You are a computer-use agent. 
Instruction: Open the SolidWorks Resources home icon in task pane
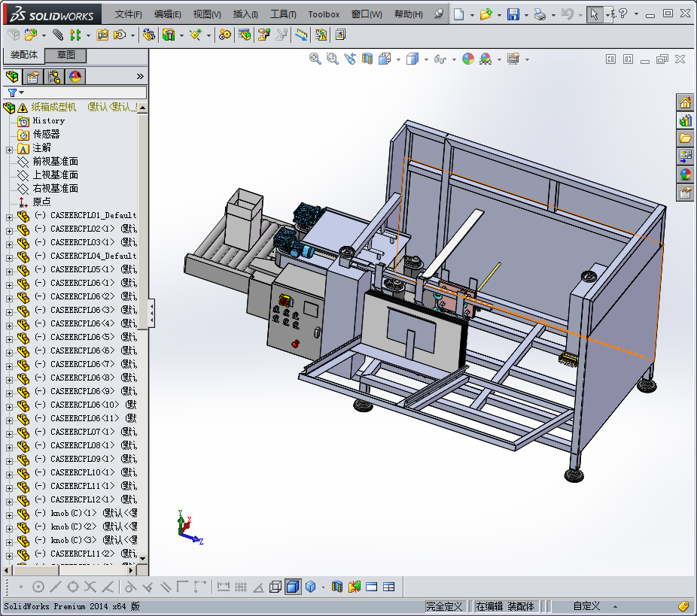[686, 102]
